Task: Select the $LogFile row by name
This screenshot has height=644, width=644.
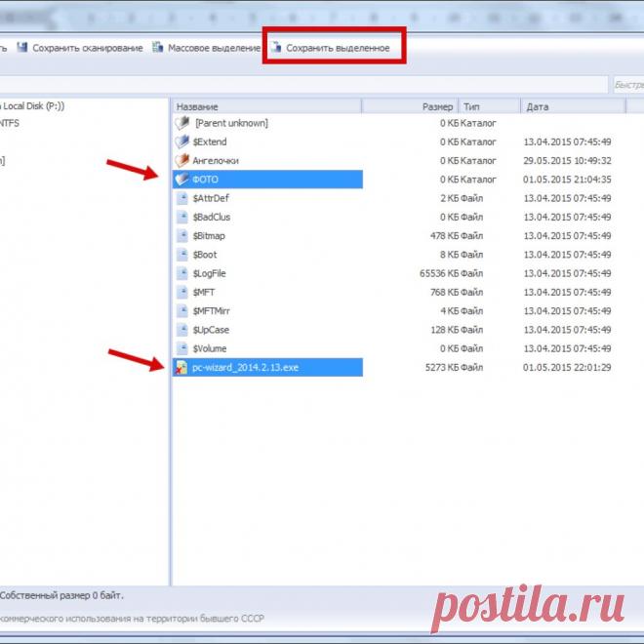Action: pos(209,273)
